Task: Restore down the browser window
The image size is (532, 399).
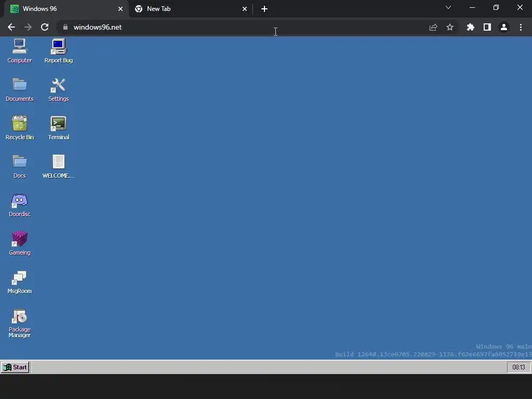Action: click(x=496, y=7)
